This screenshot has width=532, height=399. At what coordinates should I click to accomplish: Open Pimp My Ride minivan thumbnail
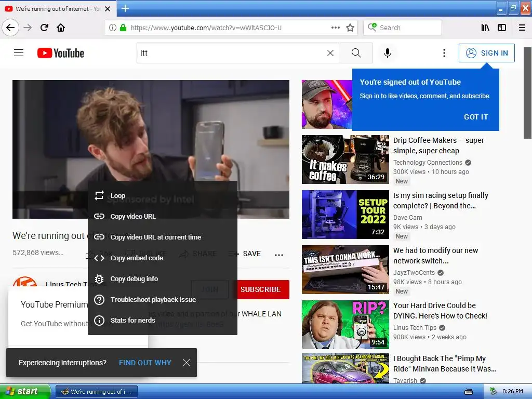point(345,368)
